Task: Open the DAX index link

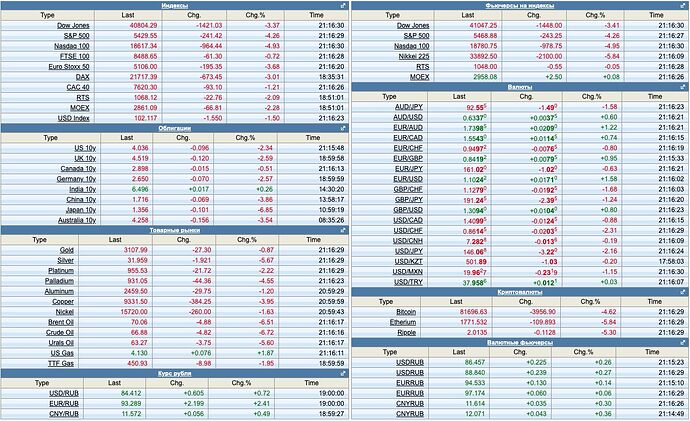Action: 82,77
